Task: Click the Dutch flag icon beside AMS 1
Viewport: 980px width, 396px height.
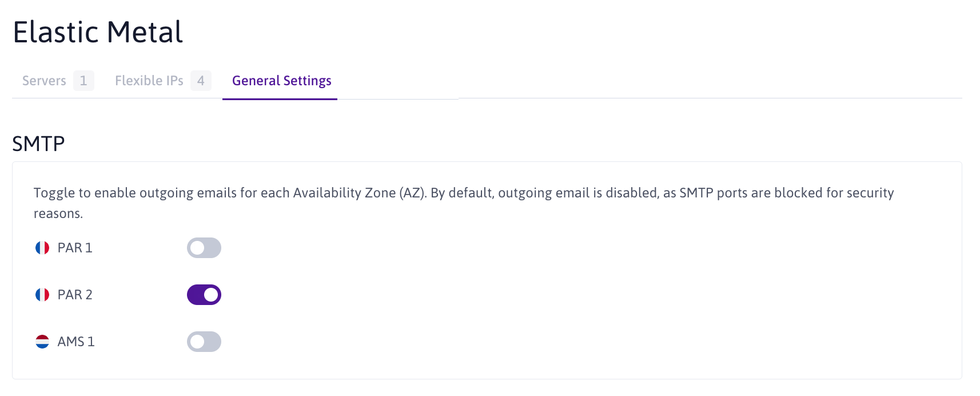Action: (42, 341)
